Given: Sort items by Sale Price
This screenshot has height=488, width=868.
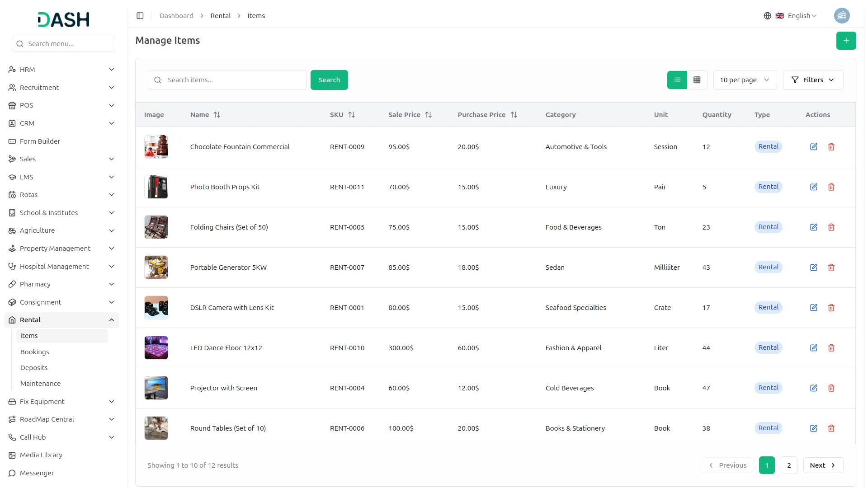Looking at the screenshot, I should coord(428,114).
